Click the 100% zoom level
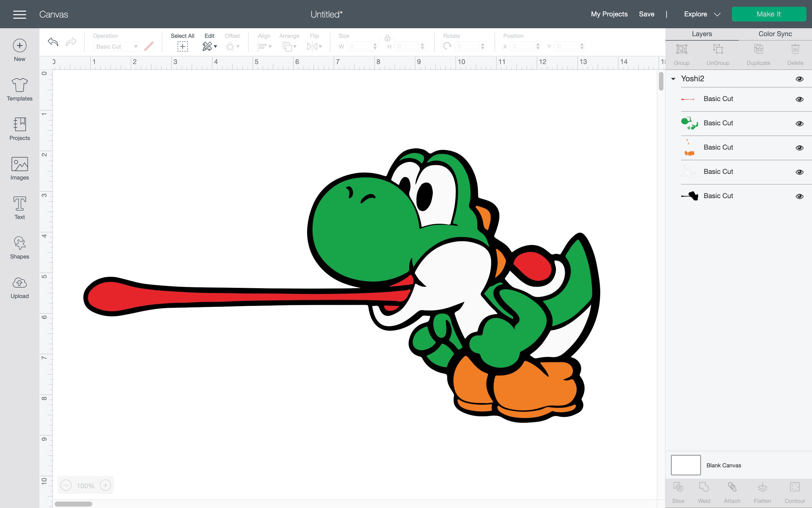Viewport: 812px width, 508px height. tap(85, 485)
